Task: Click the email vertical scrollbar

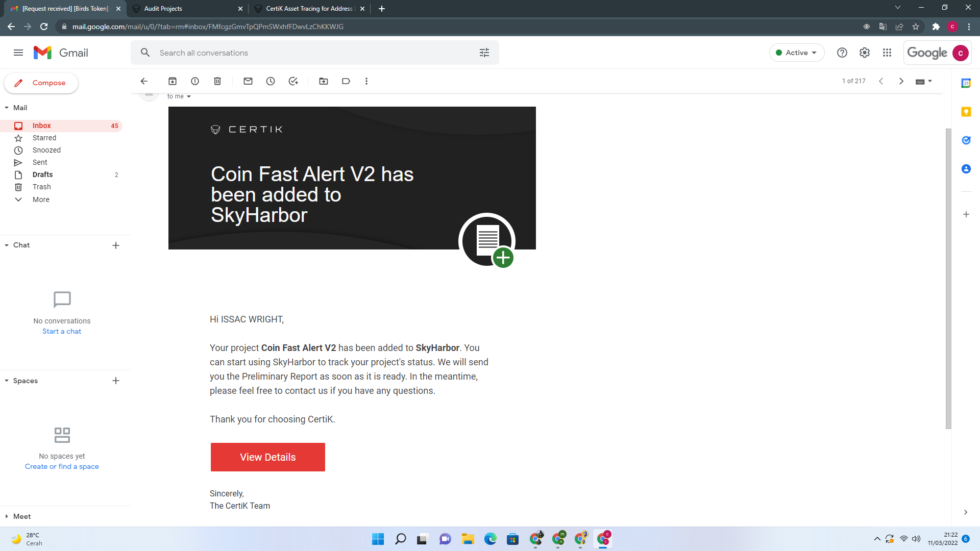Action: [948, 279]
